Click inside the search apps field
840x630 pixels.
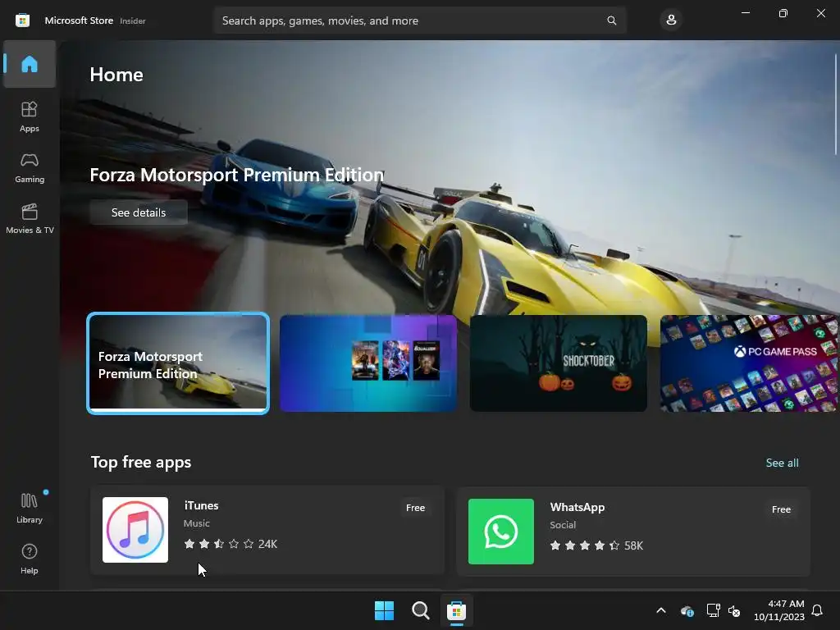point(420,21)
